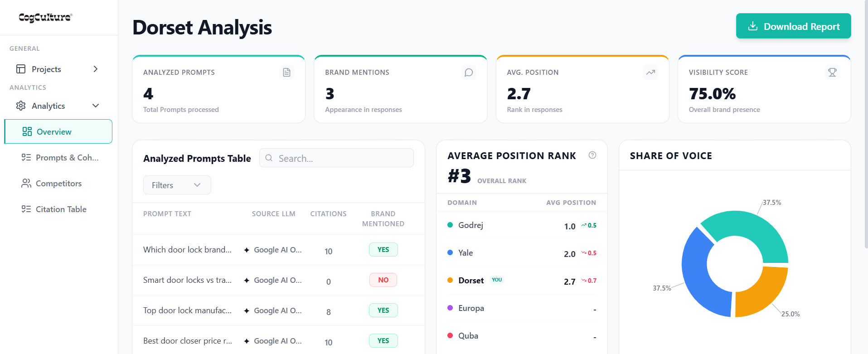Click the CogCulture logo
This screenshot has height=354, width=868.
pos(45,17)
